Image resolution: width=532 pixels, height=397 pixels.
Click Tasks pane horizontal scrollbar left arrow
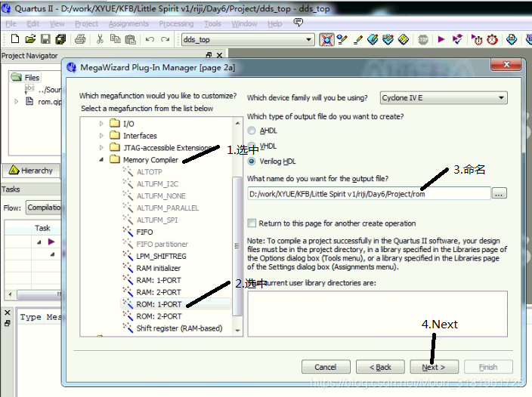[x=10, y=294]
